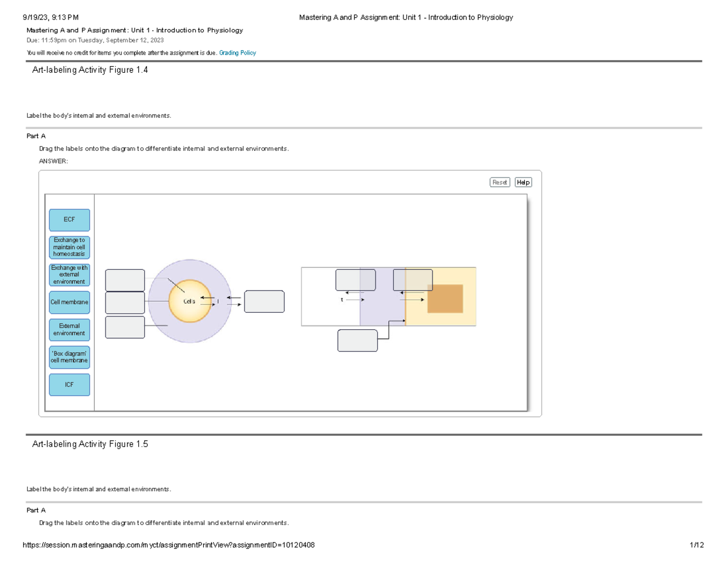Click the yellow Cells circle
The width and height of the screenshot is (728, 562).
pos(189,301)
